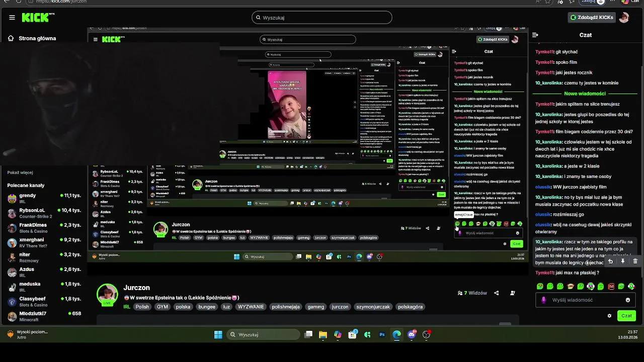Open the green app icon left of Photoshop
The image size is (644, 362).
click(367, 334)
